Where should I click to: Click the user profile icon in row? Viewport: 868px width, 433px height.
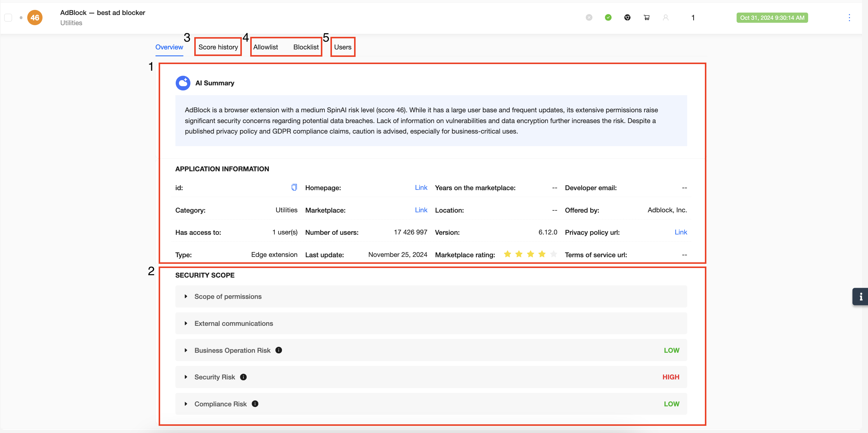[665, 18]
